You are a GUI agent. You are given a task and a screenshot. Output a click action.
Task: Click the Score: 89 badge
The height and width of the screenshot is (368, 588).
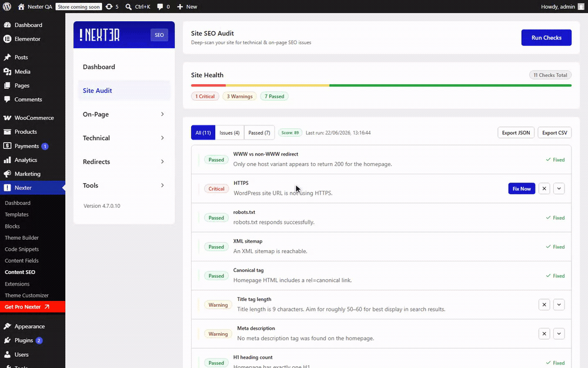[290, 132]
